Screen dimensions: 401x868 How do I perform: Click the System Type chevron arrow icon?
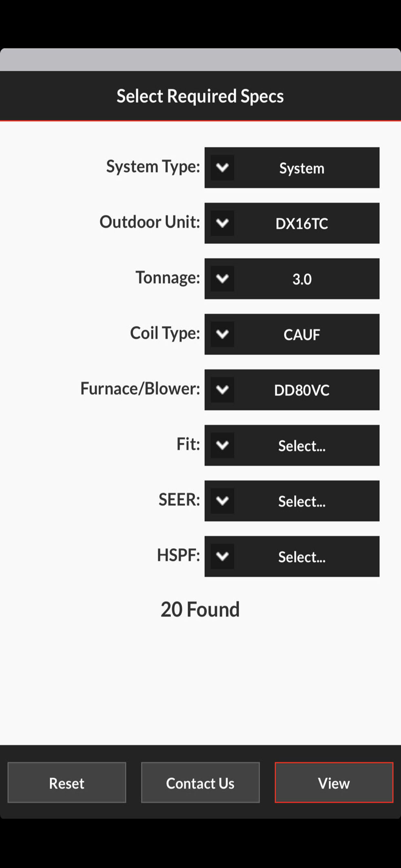tap(222, 168)
